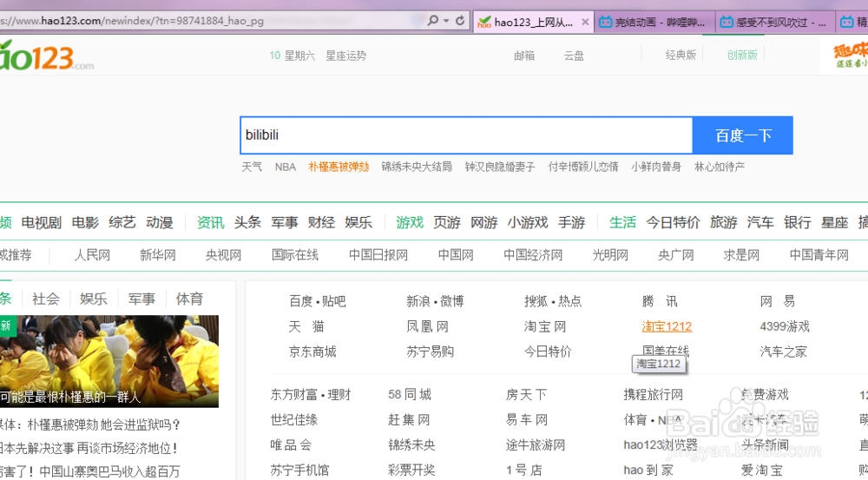Open the 唯品会 link
The width and height of the screenshot is (868, 480).
click(x=291, y=445)
